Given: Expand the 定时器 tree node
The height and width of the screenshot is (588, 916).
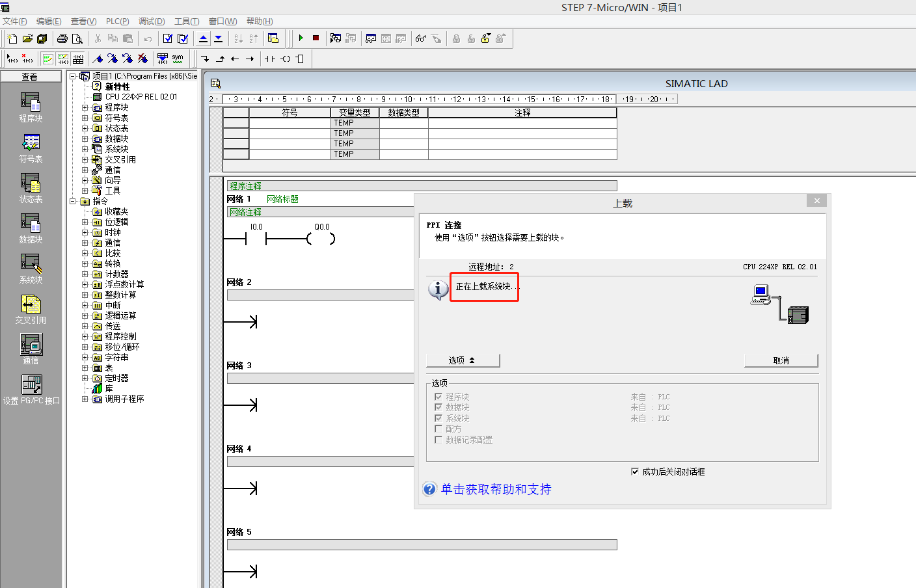Looking at the screenshot, I should point(85,378).
